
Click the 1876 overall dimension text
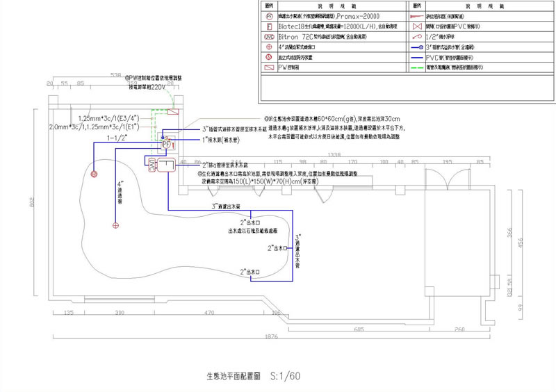pos(271,336)
